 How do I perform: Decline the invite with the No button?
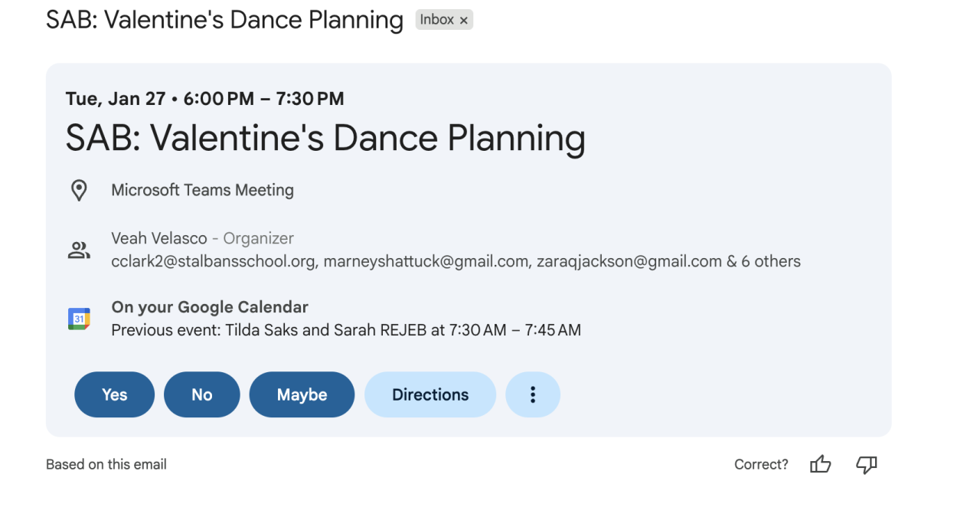click(201, 394)
